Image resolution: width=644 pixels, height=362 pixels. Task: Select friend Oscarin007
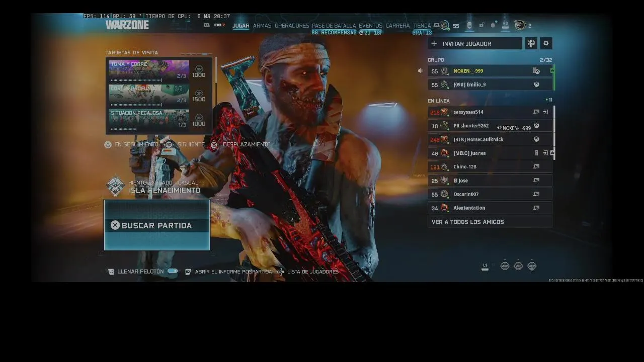point(490,194)
